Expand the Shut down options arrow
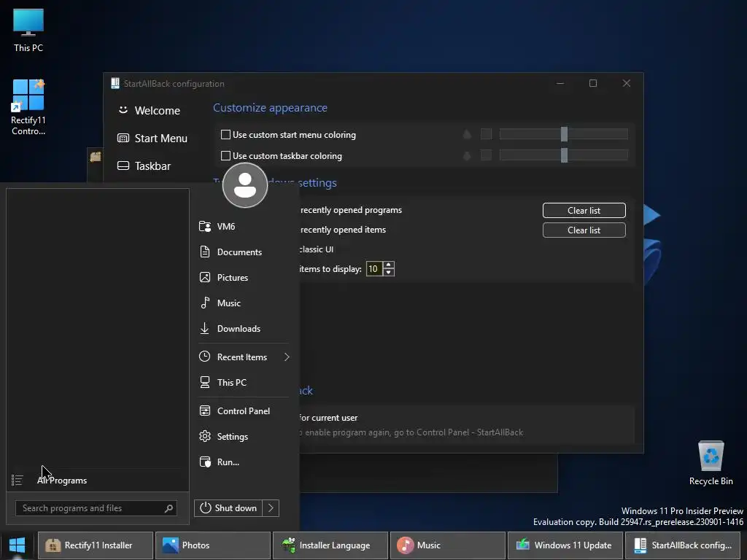Screen dimensions: 747x560 (271, 508)
